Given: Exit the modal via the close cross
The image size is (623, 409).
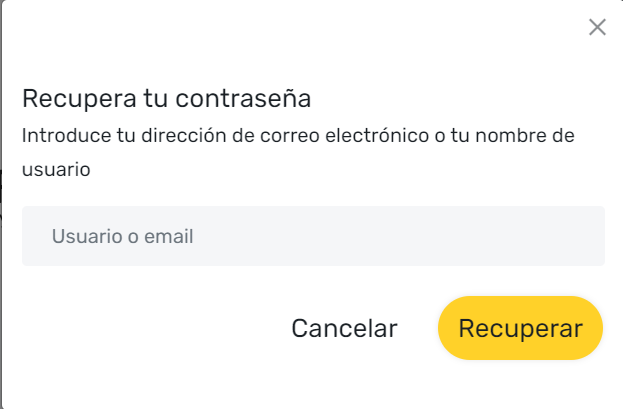Looking at the screenshot, I should (597, 27).
